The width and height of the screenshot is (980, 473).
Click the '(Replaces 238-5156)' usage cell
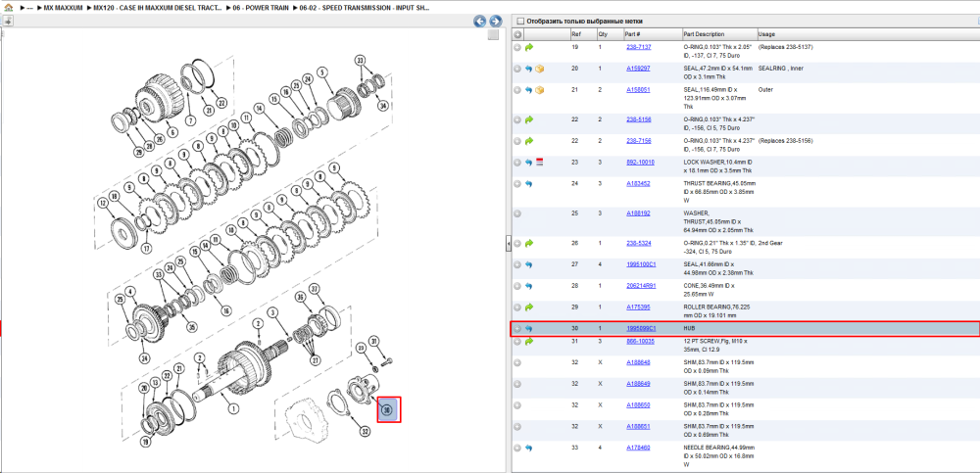pyautogui.click(x=785, y=141)
